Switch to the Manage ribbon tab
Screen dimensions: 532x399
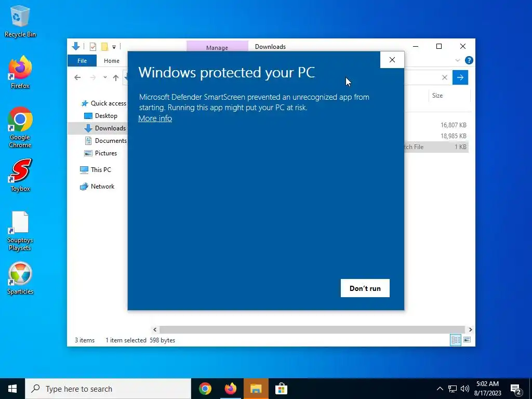click(217, 47)
